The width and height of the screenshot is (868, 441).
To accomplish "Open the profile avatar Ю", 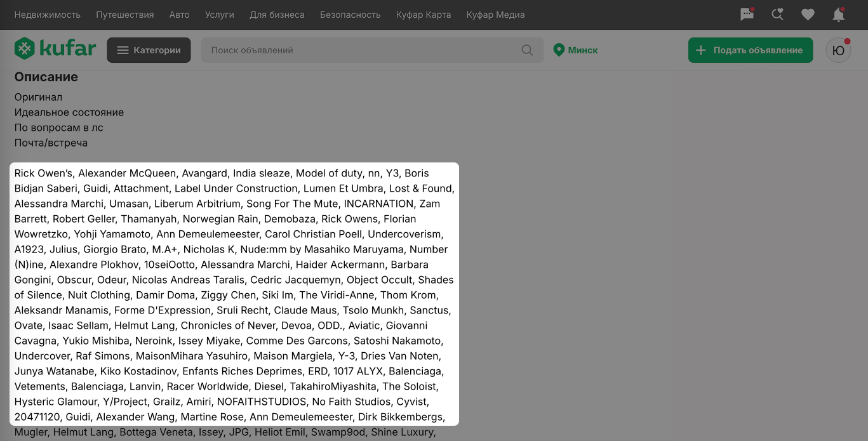I will tap(838, 50).
